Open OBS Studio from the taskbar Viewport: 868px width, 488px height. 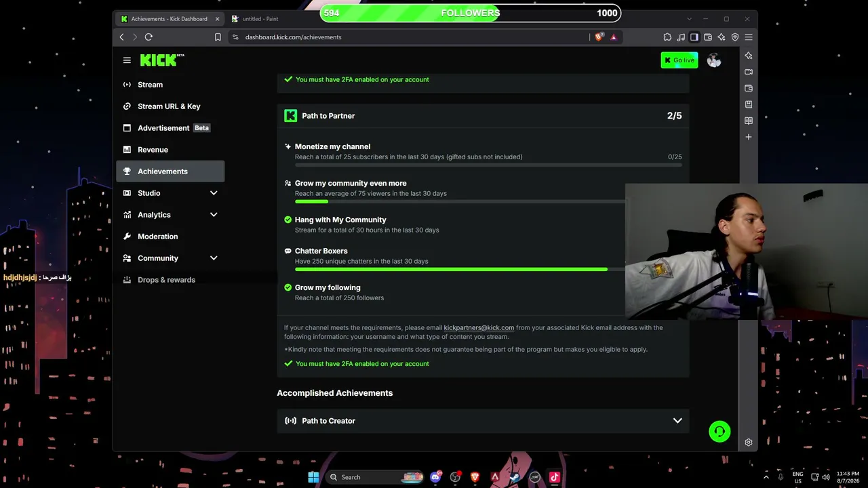[455, 477]
